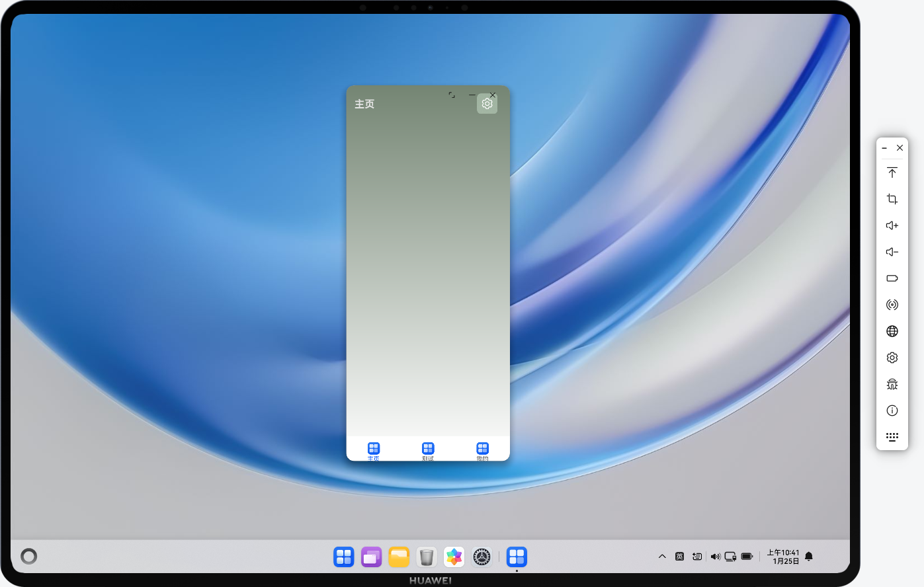Open the app settings gear on 主页

pos(487,104)
